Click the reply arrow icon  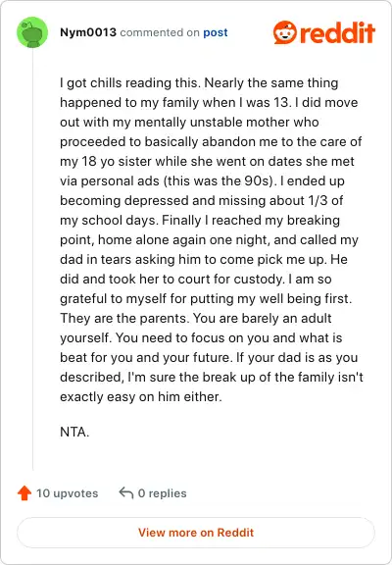pos(126,492)
